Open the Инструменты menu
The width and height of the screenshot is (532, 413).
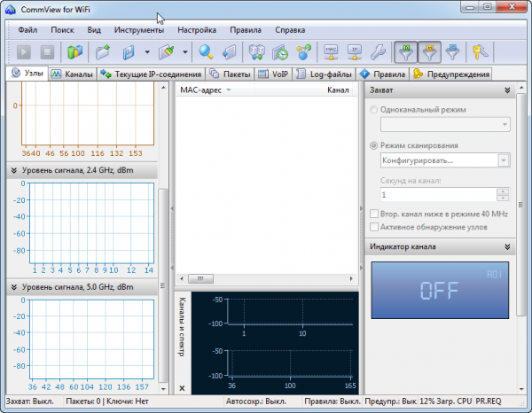click(139, 30)
